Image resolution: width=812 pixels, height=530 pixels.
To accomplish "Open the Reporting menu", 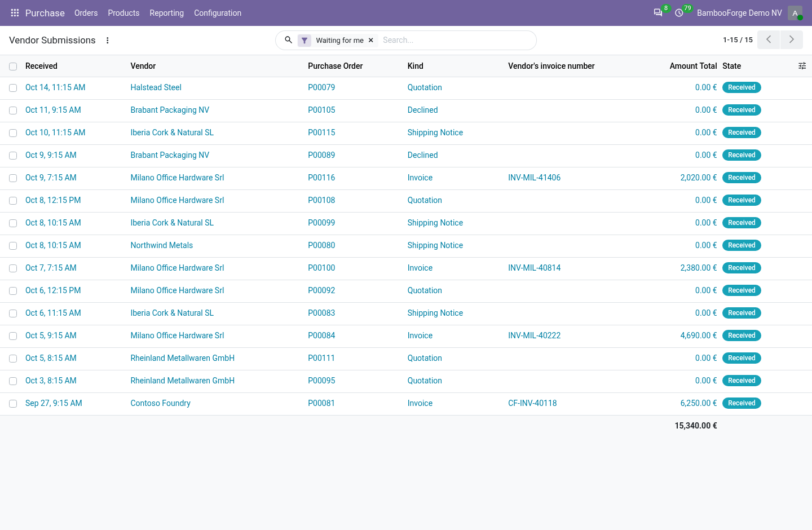I will [x=166, y=13].
